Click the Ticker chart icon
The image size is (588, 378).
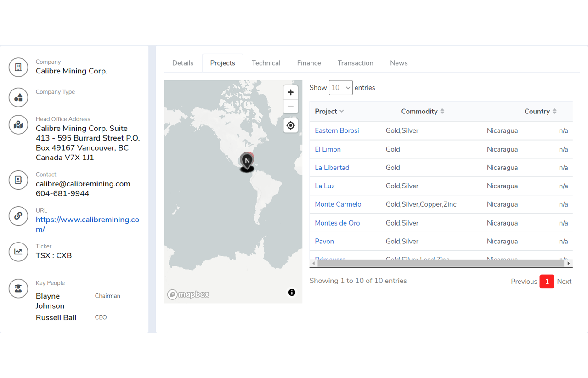18,252
